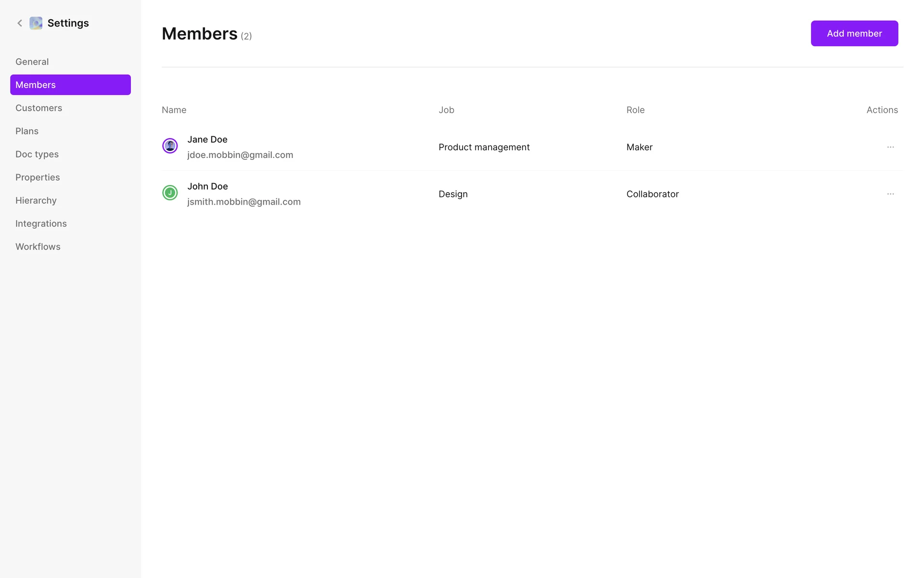Open Doc types settings
The width and height of the screenshot is (924, 578).
click(x=37, y=154)
